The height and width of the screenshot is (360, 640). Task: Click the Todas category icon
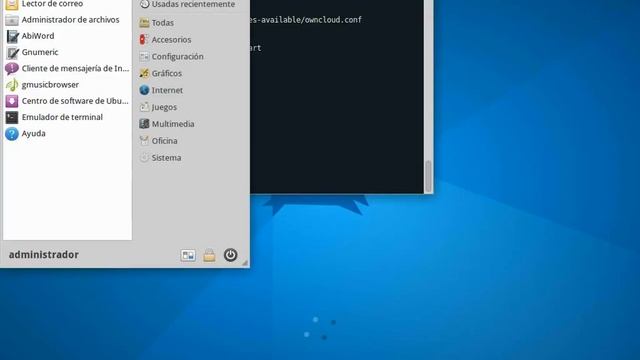tap(144, 23)
